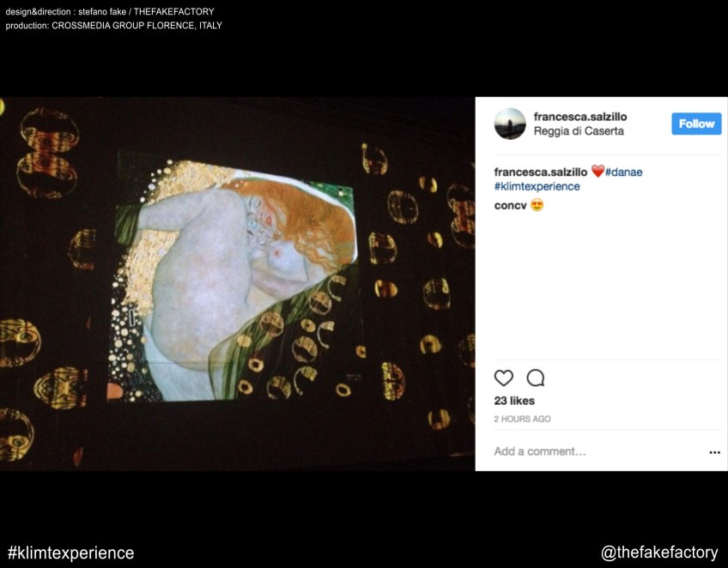This screenshot has width=728, height=568.
Task: Open the three-dot more options menu
Action: [714, 452]
